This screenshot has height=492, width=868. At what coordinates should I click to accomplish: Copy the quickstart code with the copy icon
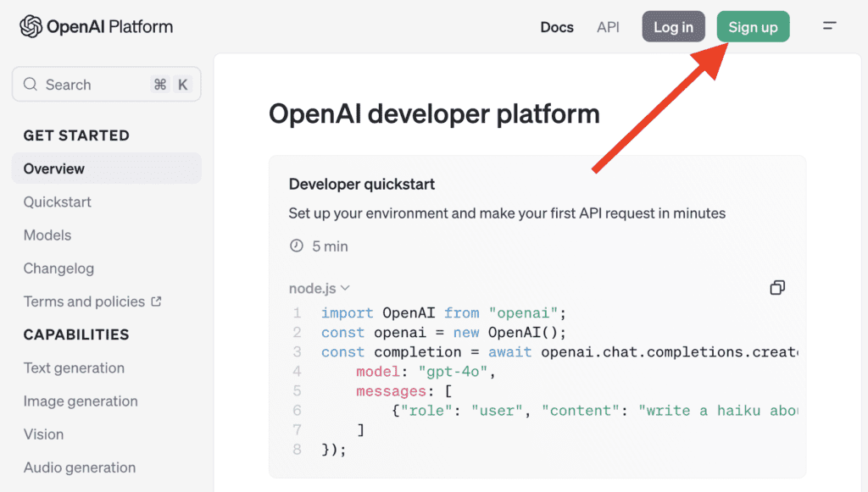[x=777, y=287]
